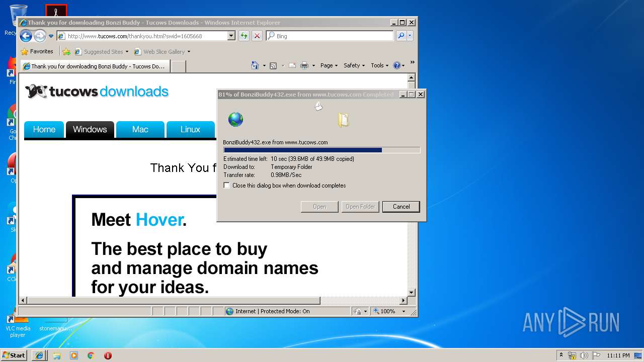Click the Action Center flag icon
The width and height of the screenshot is (644, 362).
click(x=596, y=355)
